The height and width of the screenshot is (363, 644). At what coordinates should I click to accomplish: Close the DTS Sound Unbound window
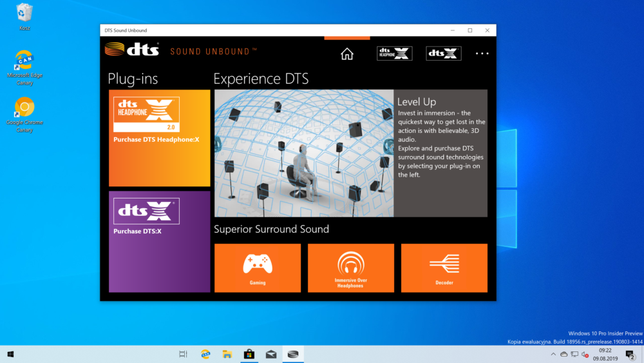pyautogui.click(x=487, y=30)
